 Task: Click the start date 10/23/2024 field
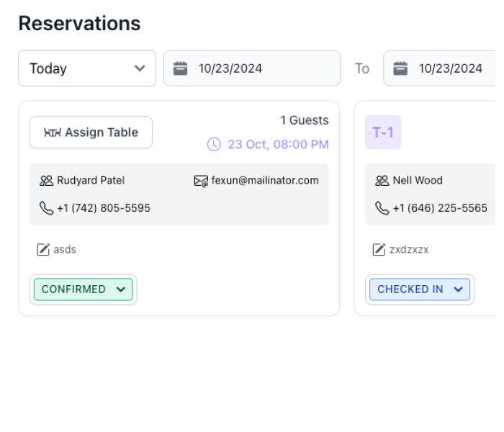[252, 68]
